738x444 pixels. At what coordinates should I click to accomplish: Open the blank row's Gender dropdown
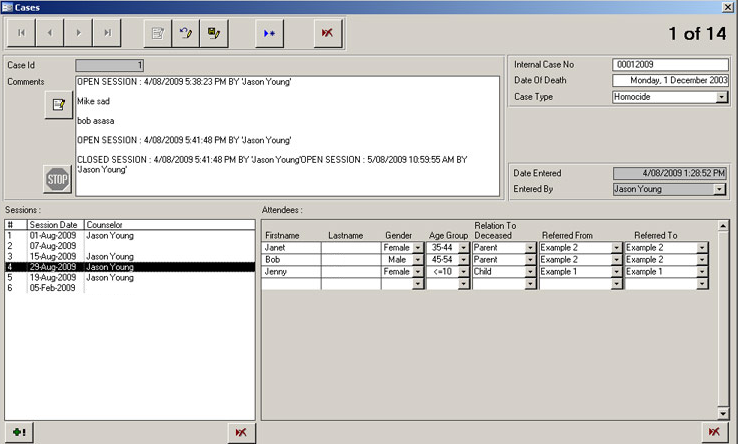(417, 284)
